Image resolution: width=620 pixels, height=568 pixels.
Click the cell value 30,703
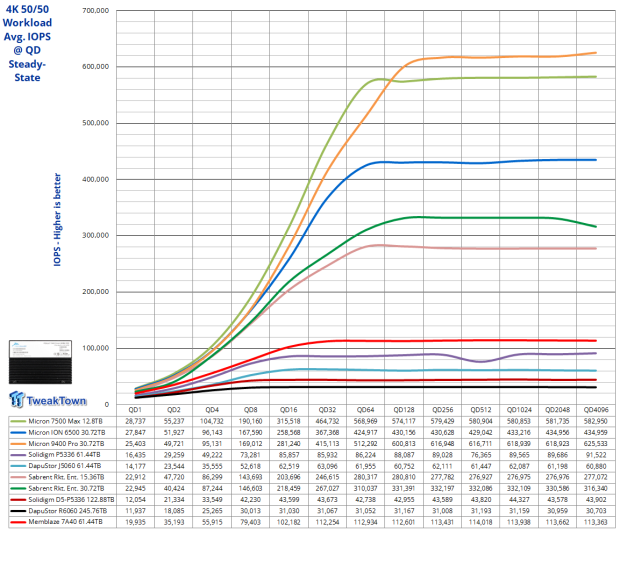tap(596, 511)
